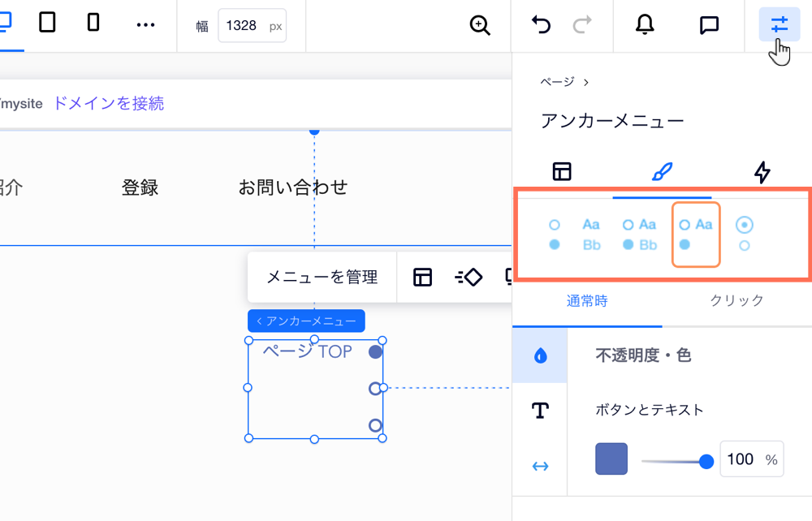Select dots with Aa Bb preset
Viewport: 812px width, 521px height.
(640, 235)
